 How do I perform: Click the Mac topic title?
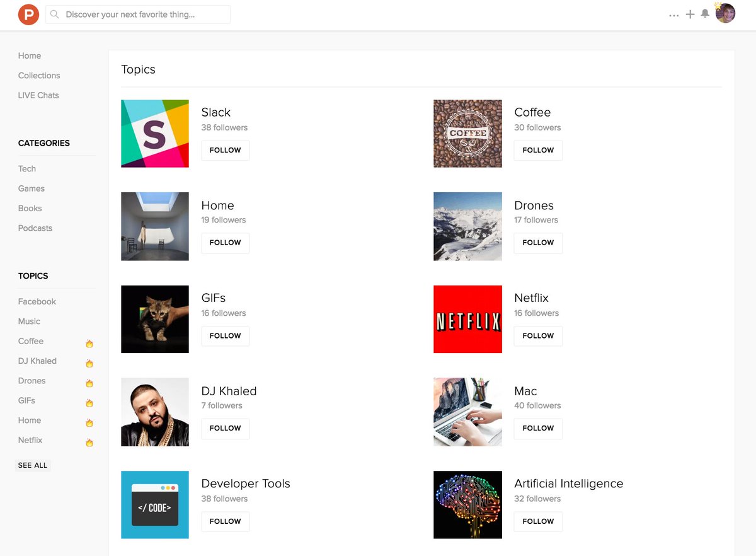pyautogui.click(x=525, y=391)
